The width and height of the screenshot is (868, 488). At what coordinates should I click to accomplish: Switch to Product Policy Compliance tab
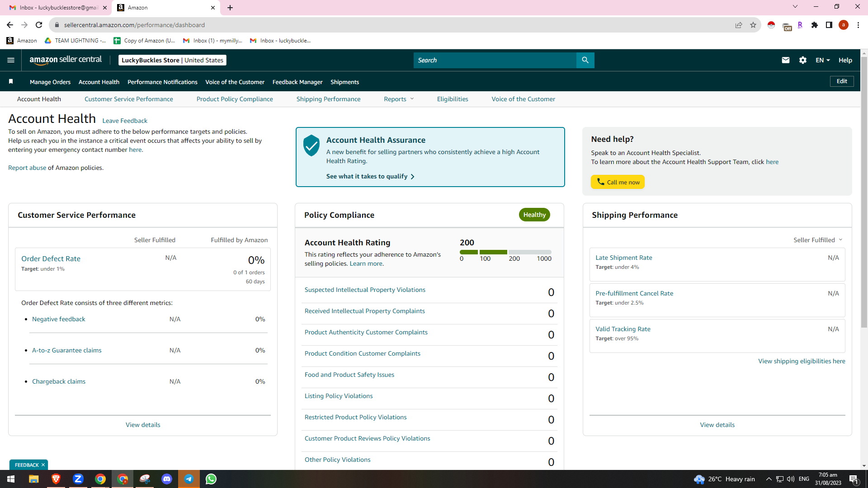235,99
